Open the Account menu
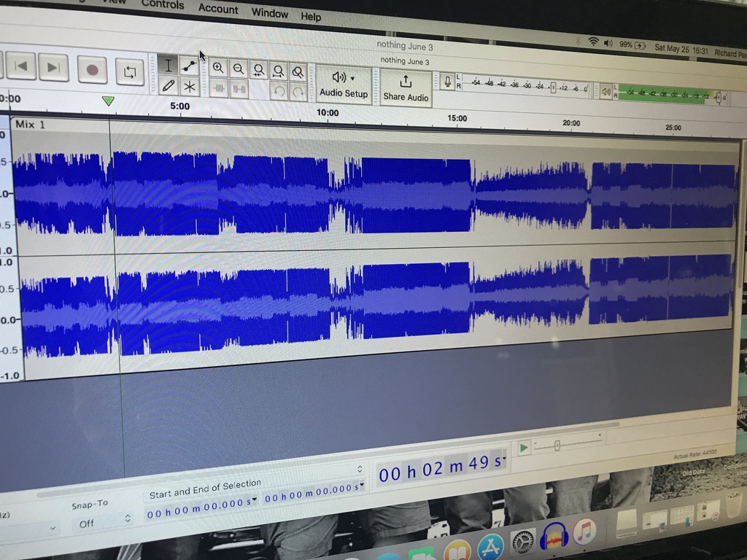Image resolution: width=747 pixels, height=560 pixels. coord(218,9)
